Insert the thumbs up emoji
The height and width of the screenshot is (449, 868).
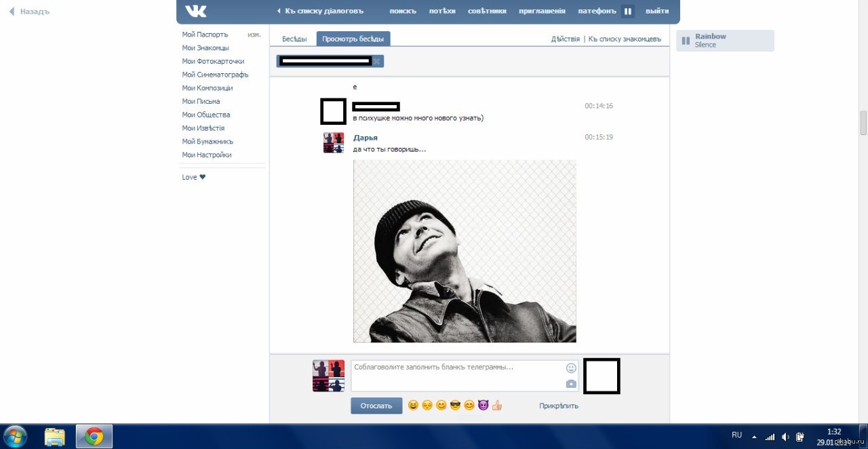click(x=497, y=406)
